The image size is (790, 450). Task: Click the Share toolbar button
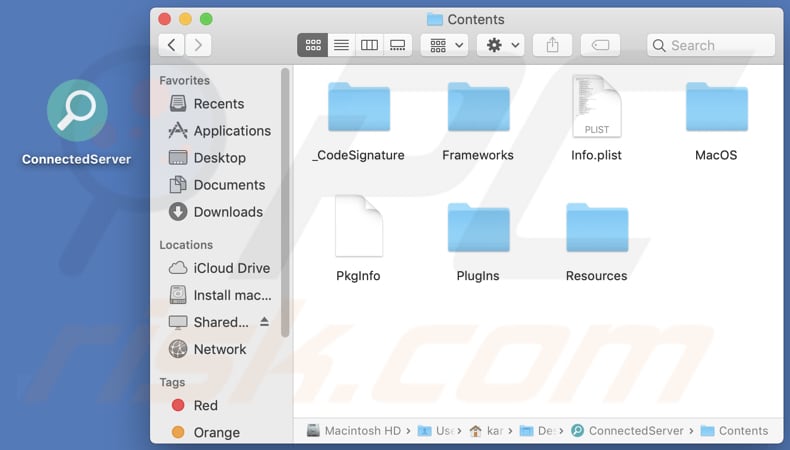pyautogui.click(x=552, y=45)
